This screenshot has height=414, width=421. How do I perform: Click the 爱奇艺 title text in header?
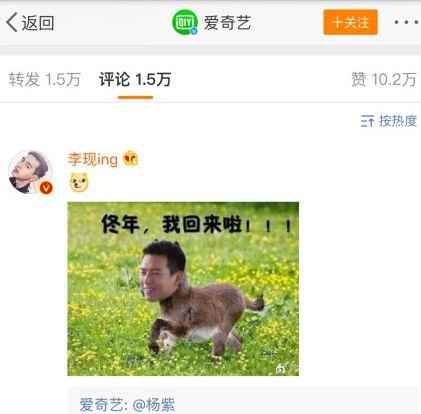[227, 23]
